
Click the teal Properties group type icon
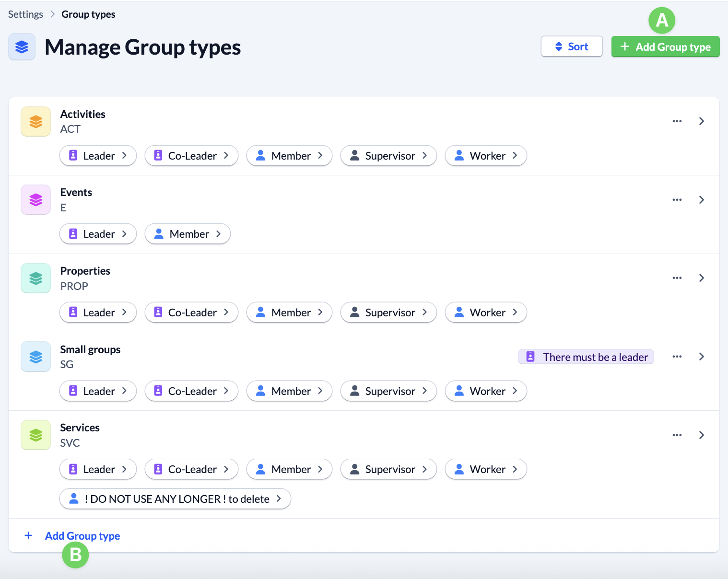coord(36,278)
